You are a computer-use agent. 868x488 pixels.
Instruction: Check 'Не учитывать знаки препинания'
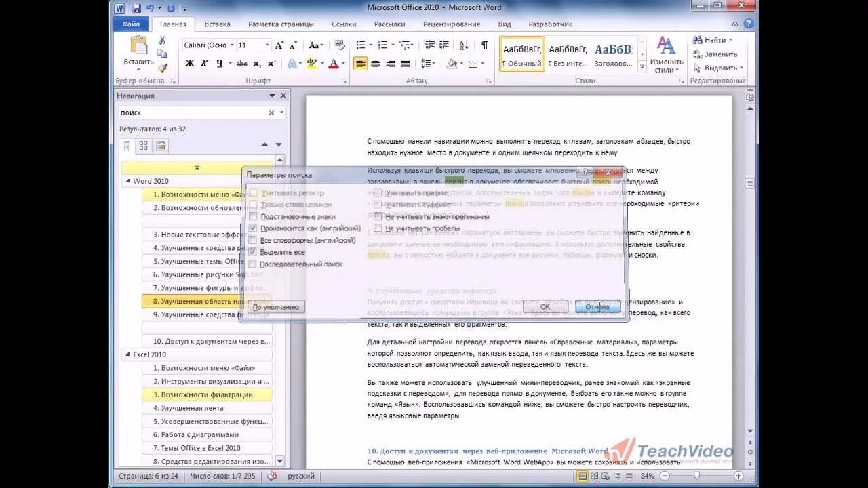pos(378,217)
